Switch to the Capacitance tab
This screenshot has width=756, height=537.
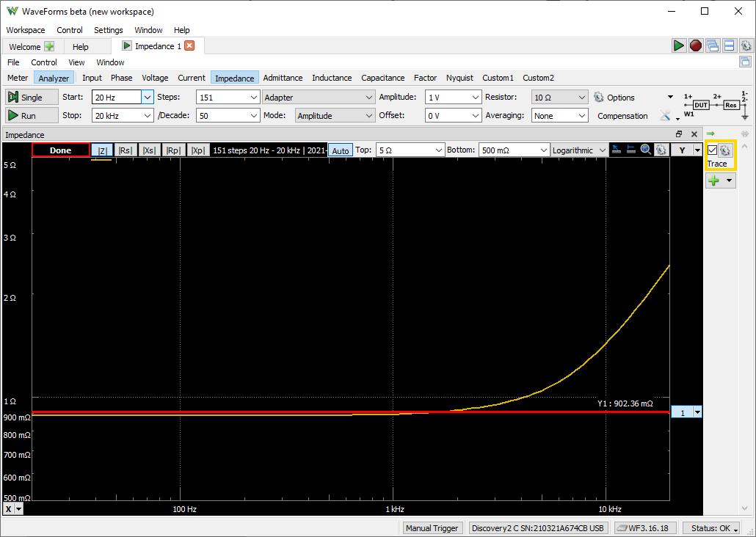383,78
